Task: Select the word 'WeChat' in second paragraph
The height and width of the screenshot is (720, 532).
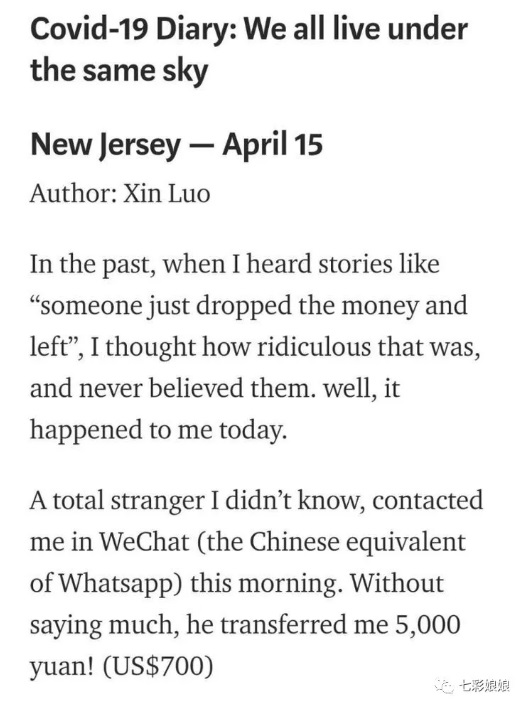Action: pos(144,542)
